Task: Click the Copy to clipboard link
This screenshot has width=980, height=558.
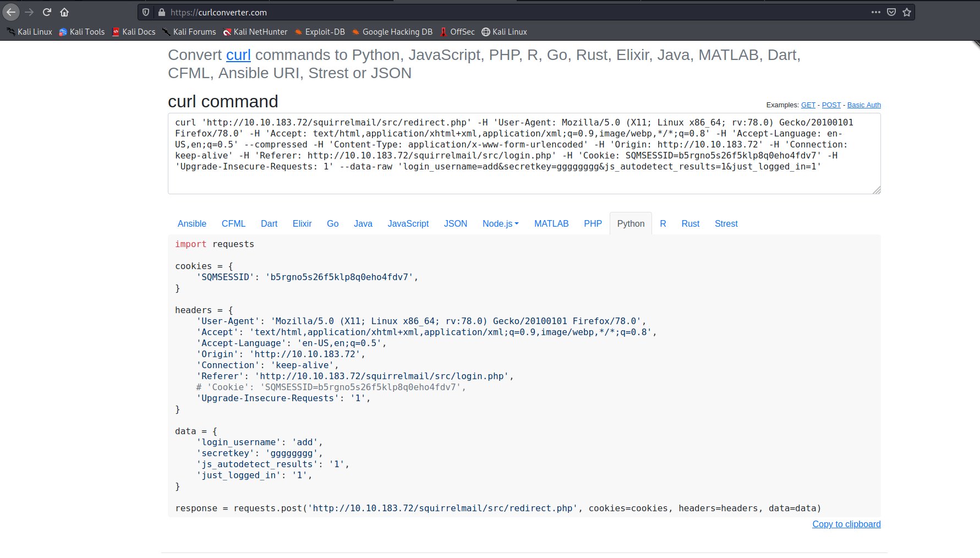Action: 846,524
